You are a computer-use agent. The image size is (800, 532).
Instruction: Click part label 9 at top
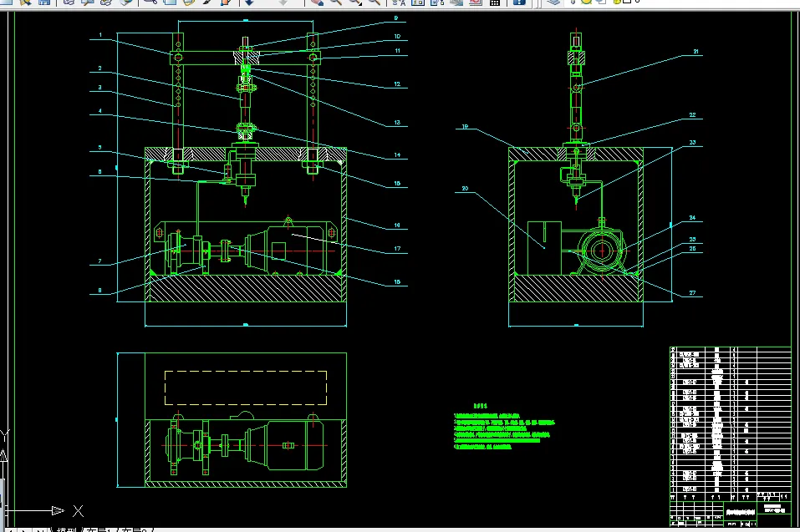coord(396,18)
